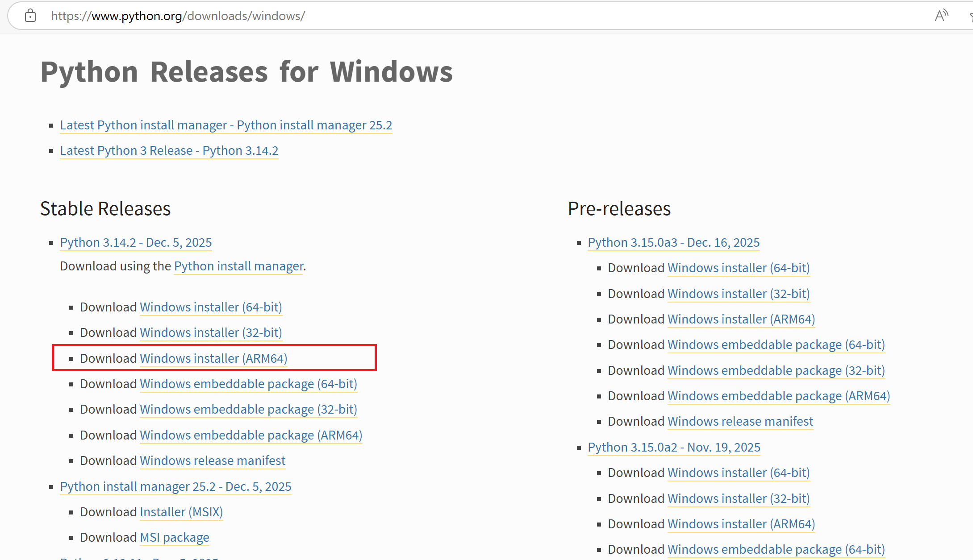Download 3.15.0a3 embeddable package (32-bit)
The width and height of the screenshot is (973, 560).
pos(776,370)
